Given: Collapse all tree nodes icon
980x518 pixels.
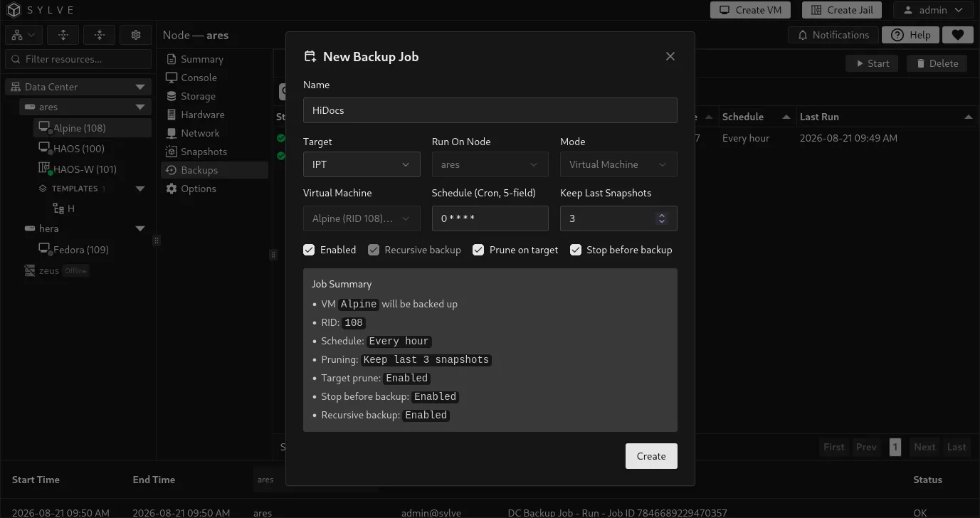Looking at the screenshot, I should (x=99, y=35).
